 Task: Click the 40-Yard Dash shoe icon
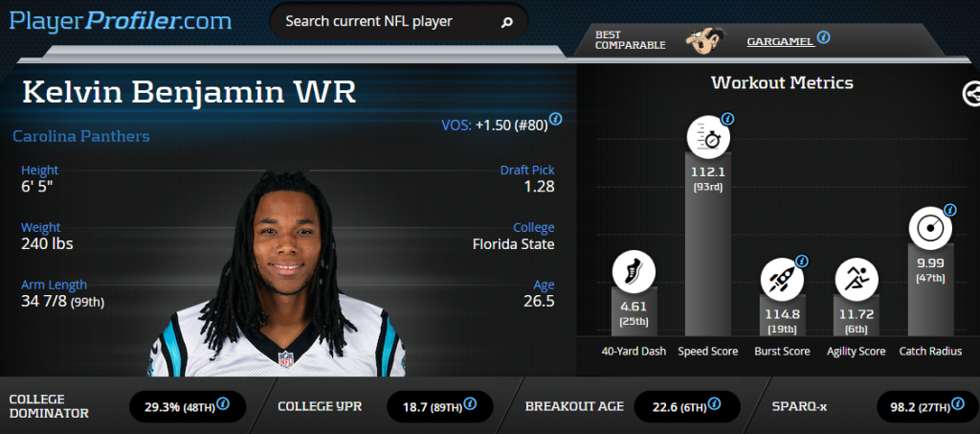(x=634, y=271)
